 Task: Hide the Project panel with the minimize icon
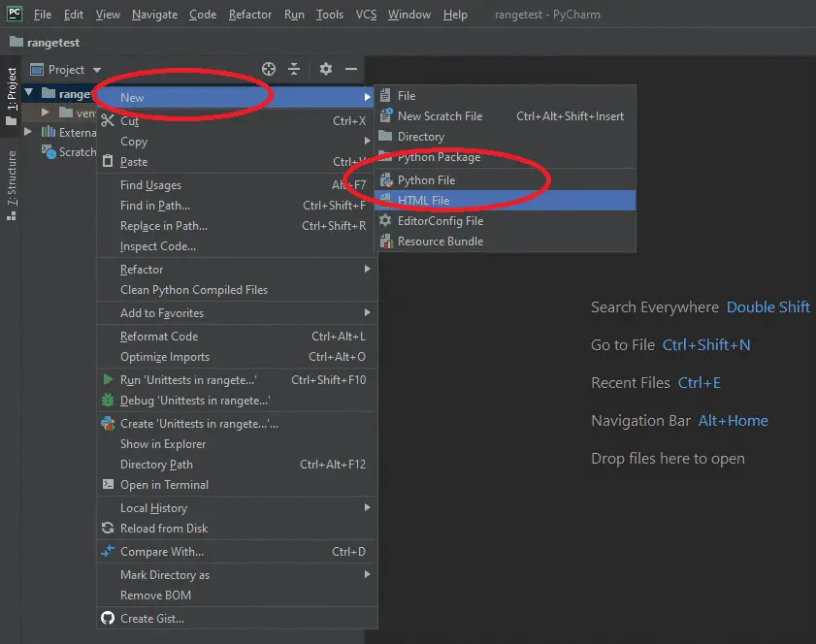[350, 69]
